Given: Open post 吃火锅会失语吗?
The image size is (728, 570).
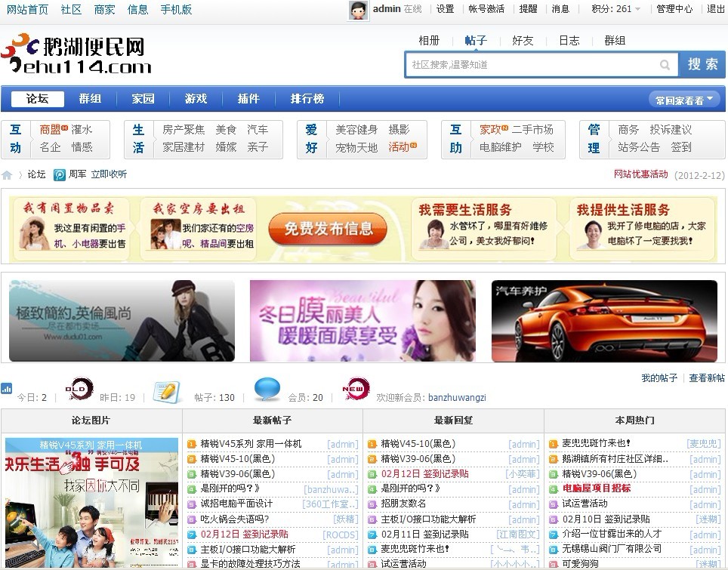Looking at the screenshot, I should coord(234,519).
